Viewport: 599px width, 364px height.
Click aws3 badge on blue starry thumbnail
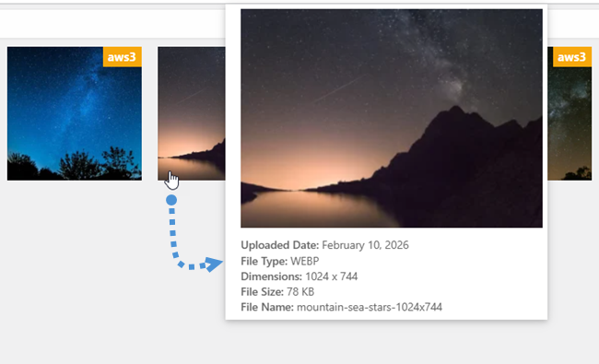click(123, 57)
